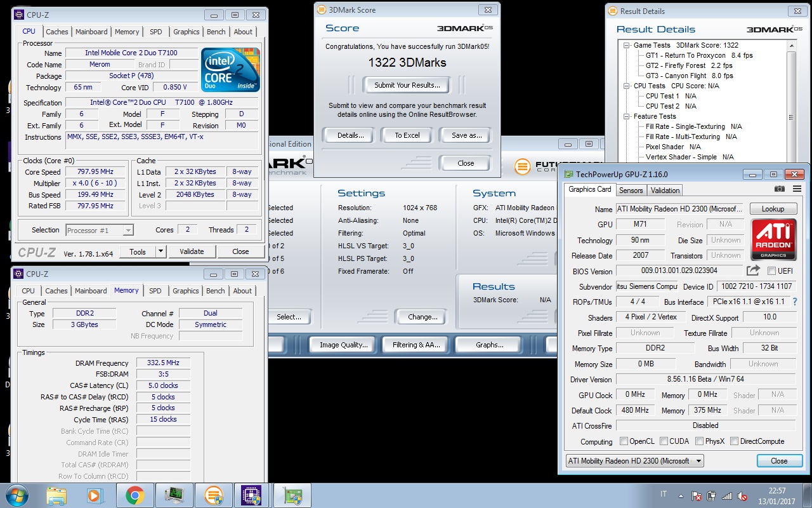
Task: Click the ATI Radeon logo in GPU-Z
Action: pos(773,239)
